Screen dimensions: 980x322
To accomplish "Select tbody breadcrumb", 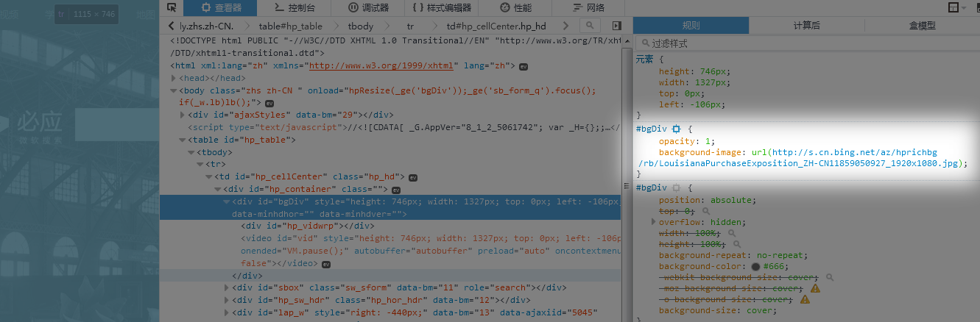I will point(361,26).
